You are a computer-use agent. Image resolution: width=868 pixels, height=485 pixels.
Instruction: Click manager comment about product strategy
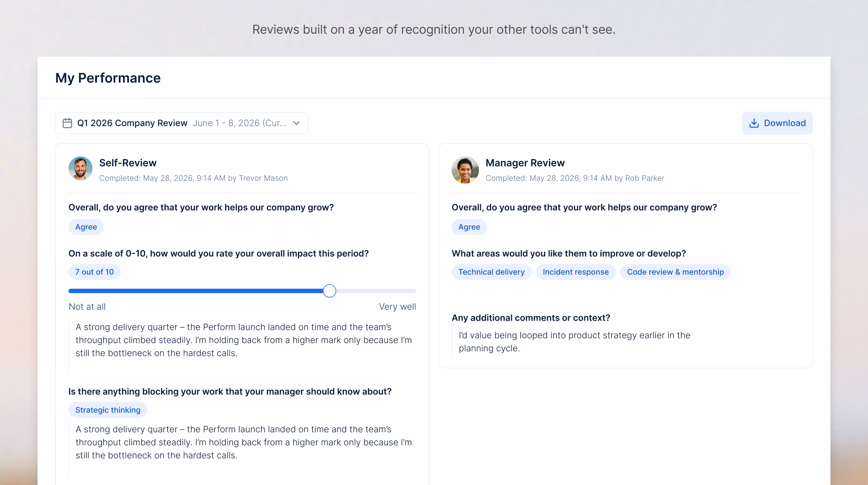coord(574,342)
